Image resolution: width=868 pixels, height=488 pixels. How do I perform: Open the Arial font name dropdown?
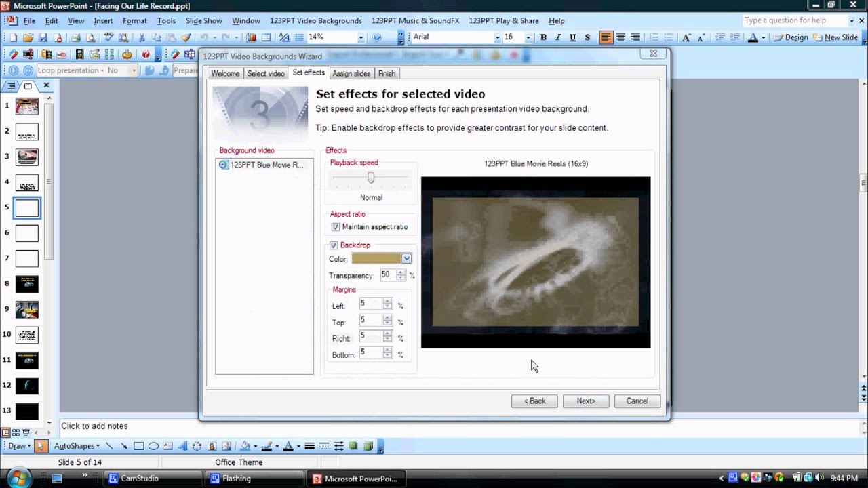coord(498,37)
